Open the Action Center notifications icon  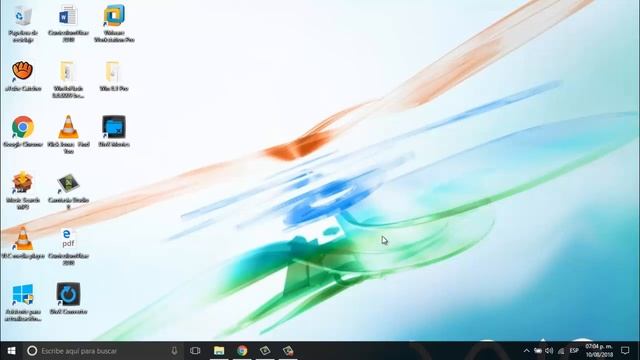(625, 351)
